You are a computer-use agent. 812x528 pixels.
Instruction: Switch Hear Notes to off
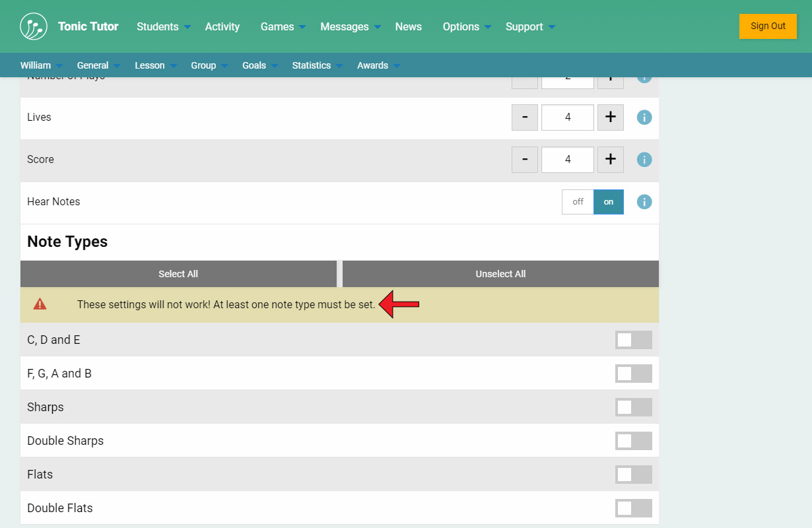(578, 202)
